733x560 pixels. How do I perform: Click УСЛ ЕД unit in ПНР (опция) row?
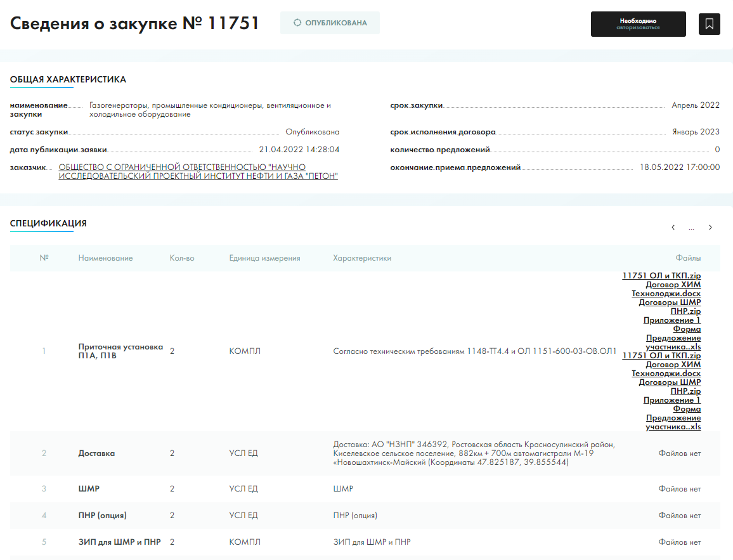click(x=243, y=516)
